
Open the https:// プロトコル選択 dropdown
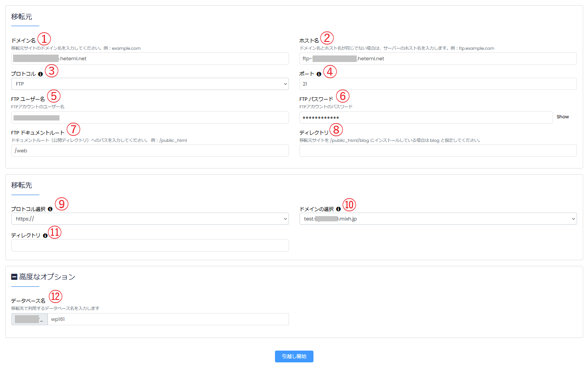150,219
